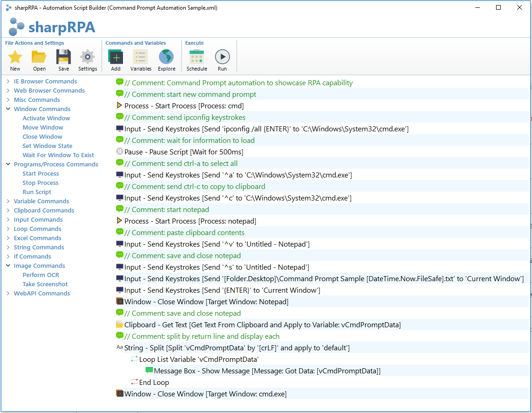Select 'Comment: wait for information to load' line
This screenshot has width=532, height=413.
[x=189, y=140]
